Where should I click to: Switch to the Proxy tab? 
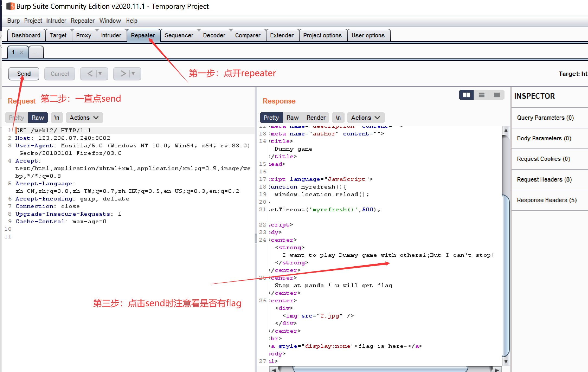(x=83, y=35)
